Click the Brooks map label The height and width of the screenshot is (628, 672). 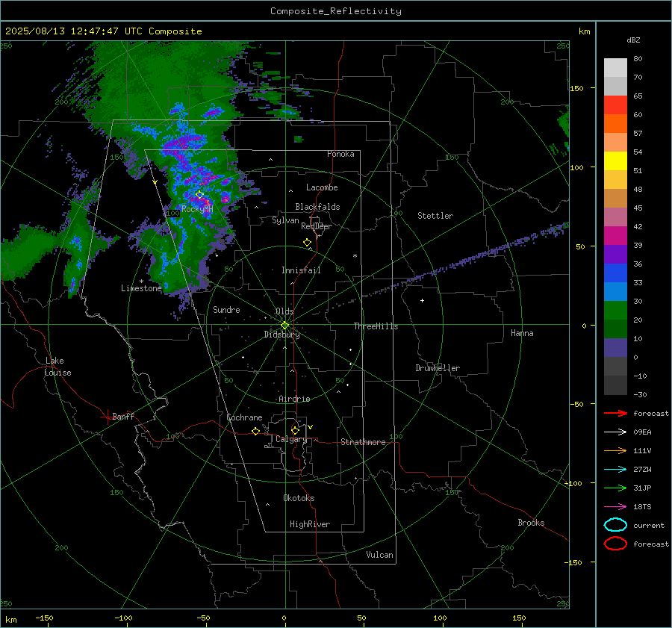pyautogui.click(x=531, y=523)
